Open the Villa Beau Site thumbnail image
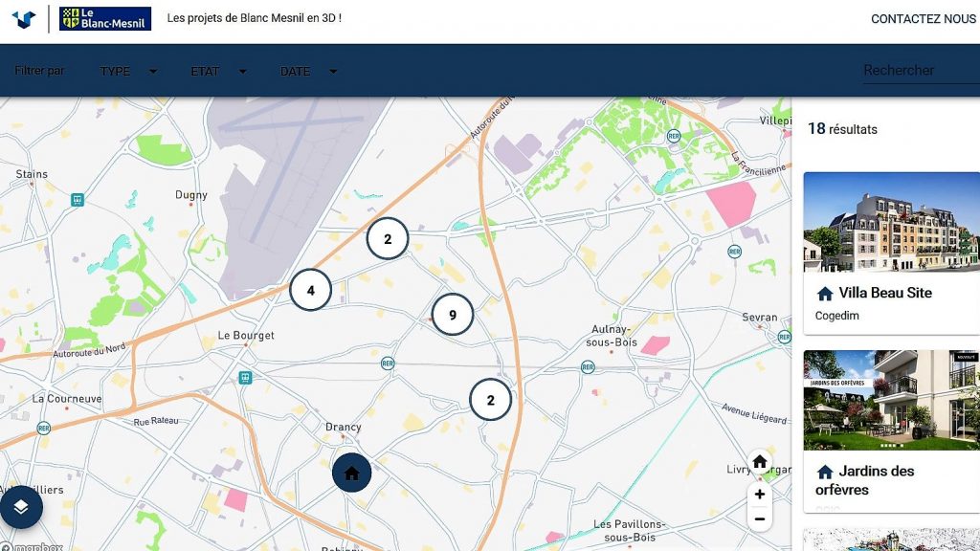Image resolution: width=980 pixels, height=551 pixels. coord(891,222)
